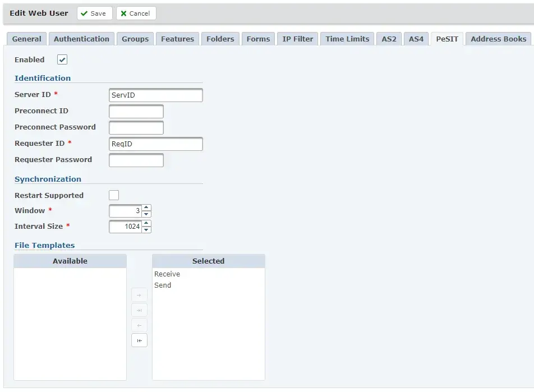
Task: Click the single left arrow transfer icon
Action: (139, 325)
